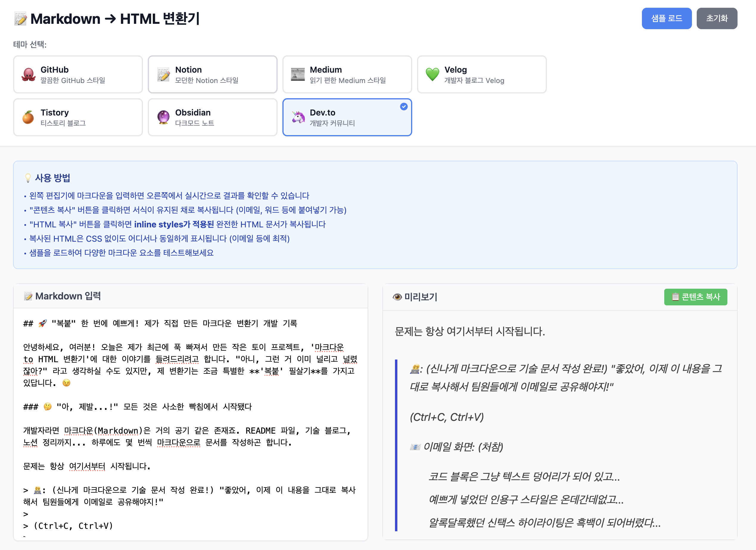Choose the Medium theme card
The width and height of the screenshot is (756, 550).
[347, 74]
